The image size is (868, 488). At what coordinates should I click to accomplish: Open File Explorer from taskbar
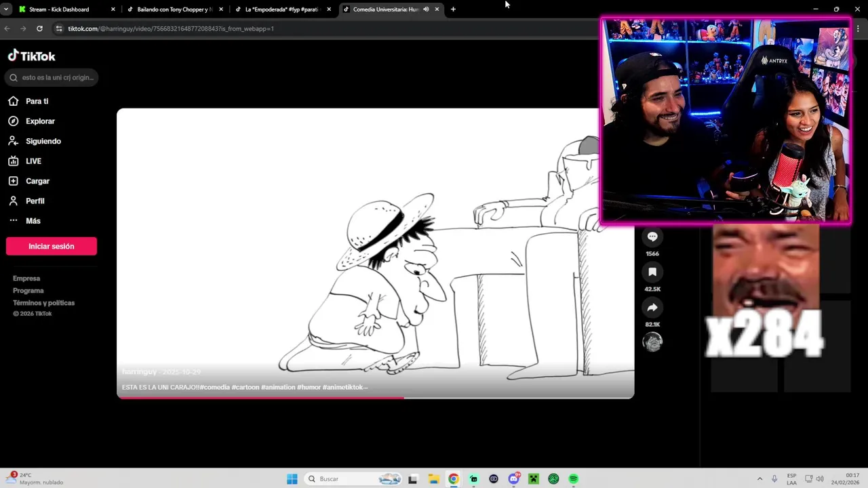click(x=433, y=479)
